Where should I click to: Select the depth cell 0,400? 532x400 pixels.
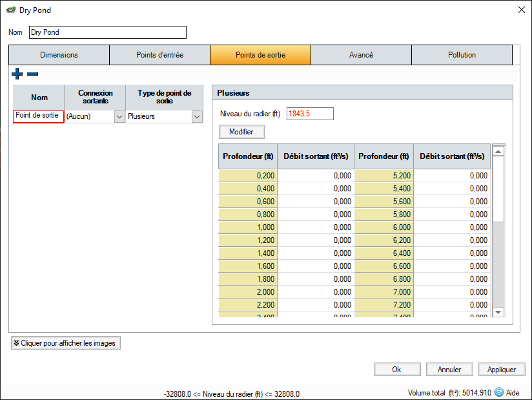tap(248, 189)
